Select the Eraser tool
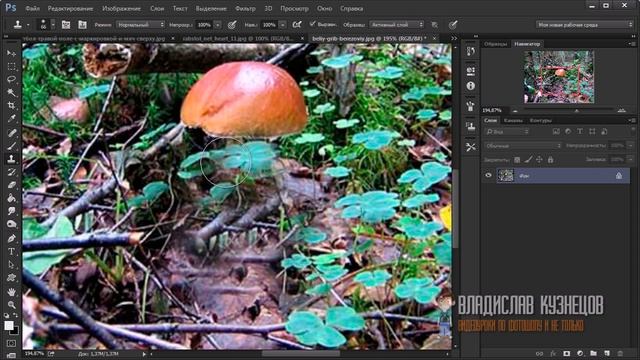This screenshot has width=640, height=360. pos(11,185)
